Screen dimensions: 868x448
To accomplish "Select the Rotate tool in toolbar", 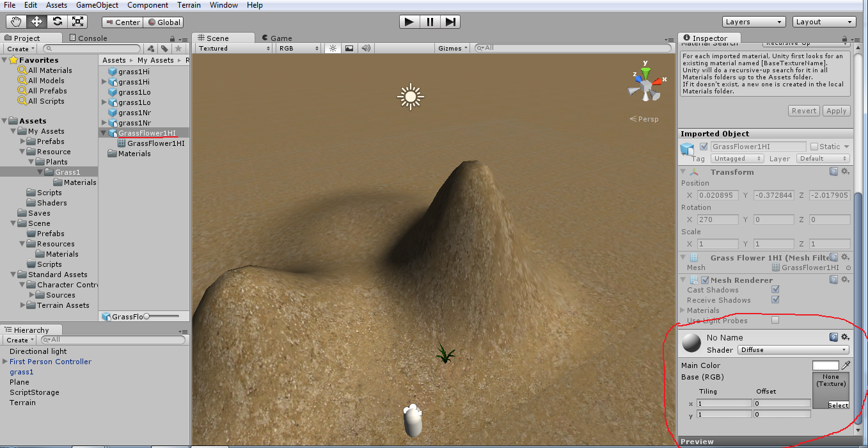I will [x=57, y=22].
